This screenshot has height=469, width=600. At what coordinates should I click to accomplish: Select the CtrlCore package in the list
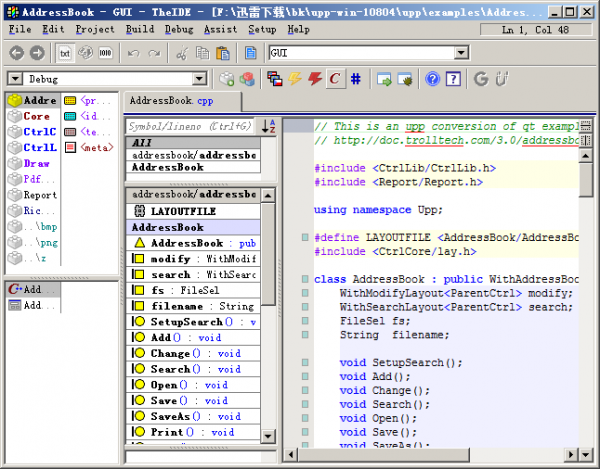tap(39, 132)
